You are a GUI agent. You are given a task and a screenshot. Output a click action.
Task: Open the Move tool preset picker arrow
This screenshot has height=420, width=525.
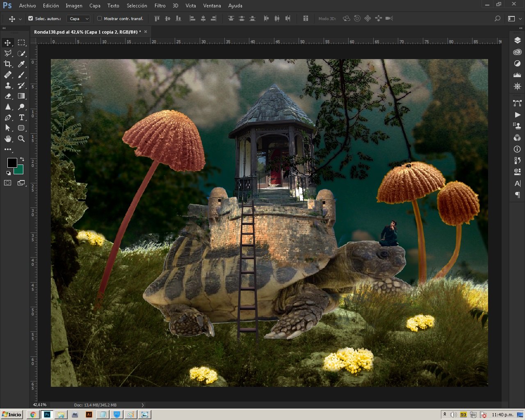coord(20,19)
